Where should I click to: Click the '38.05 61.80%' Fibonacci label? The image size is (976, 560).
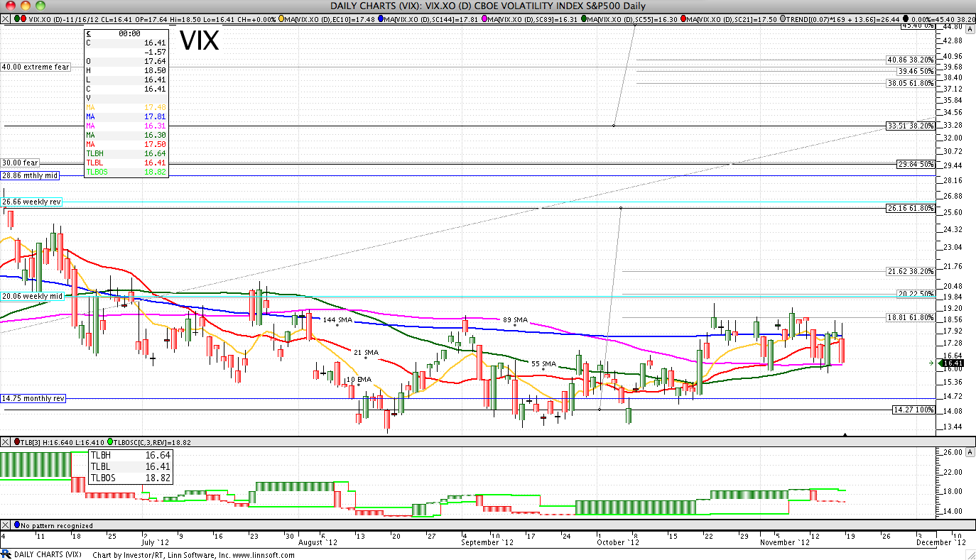(910, 82)
